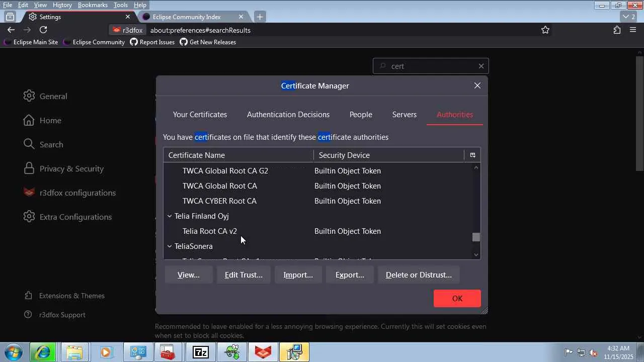Click the Delete or Distrust... button
Image resolution: width=644 pixels, height=362 pixels.
pyautogui.click(x=419, y=275)
